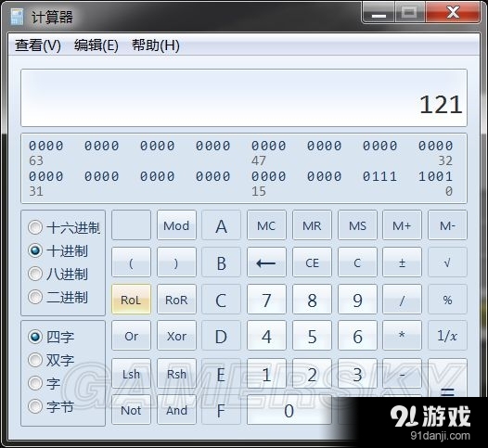The image size is (488, 448).
Task: Click the Xor button
Action: click(176, 336)
